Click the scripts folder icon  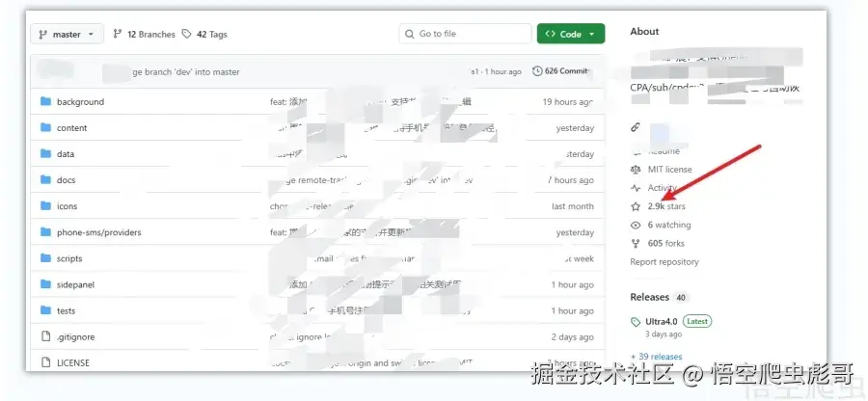pos(45,258)
